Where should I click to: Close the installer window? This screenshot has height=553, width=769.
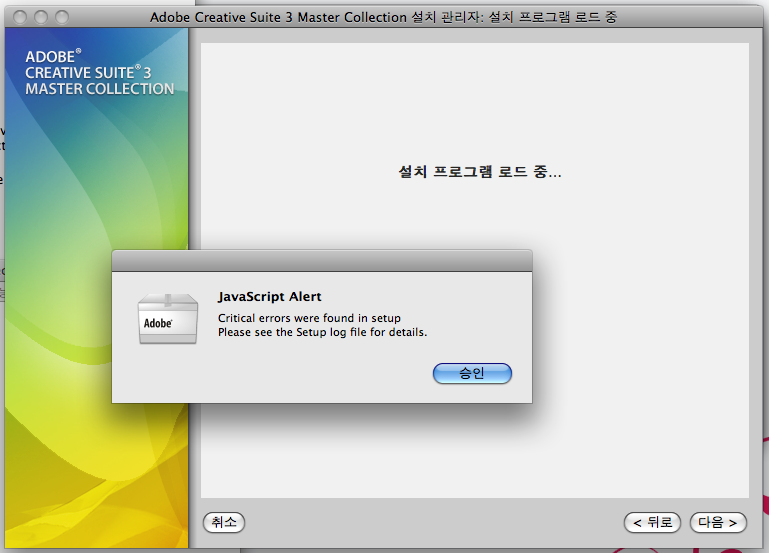21,17
